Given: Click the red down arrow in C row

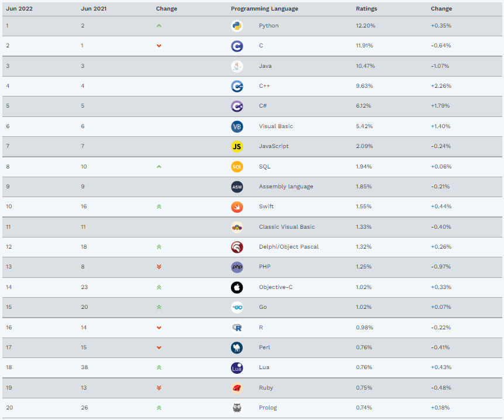Looking at the screenshot, I should [x=159, y=46].
